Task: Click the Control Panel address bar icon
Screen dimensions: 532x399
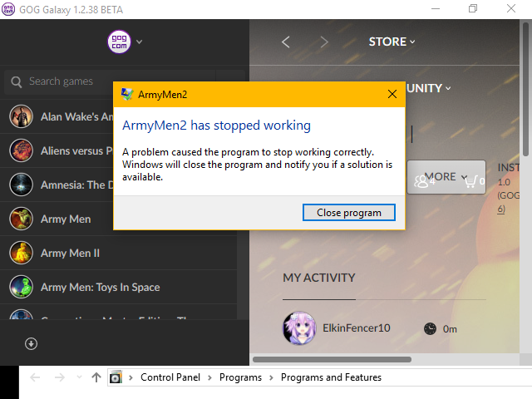Action: click(x=116, y=377)
